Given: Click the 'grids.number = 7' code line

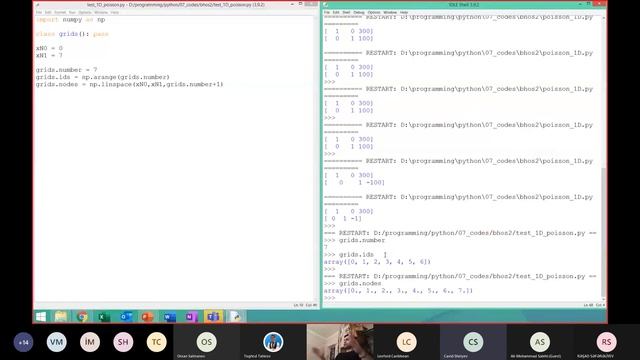Looking at the screenshot, I should point(66,70).
